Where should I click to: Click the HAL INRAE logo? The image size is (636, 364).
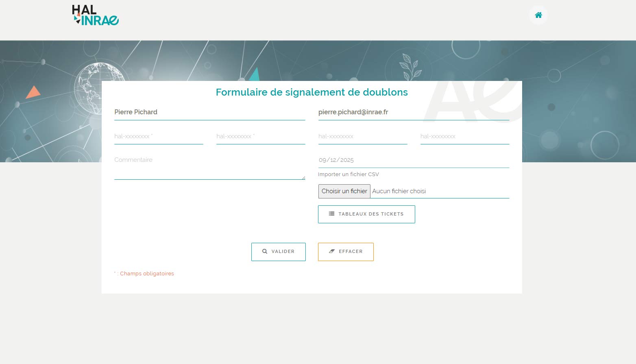96,15
